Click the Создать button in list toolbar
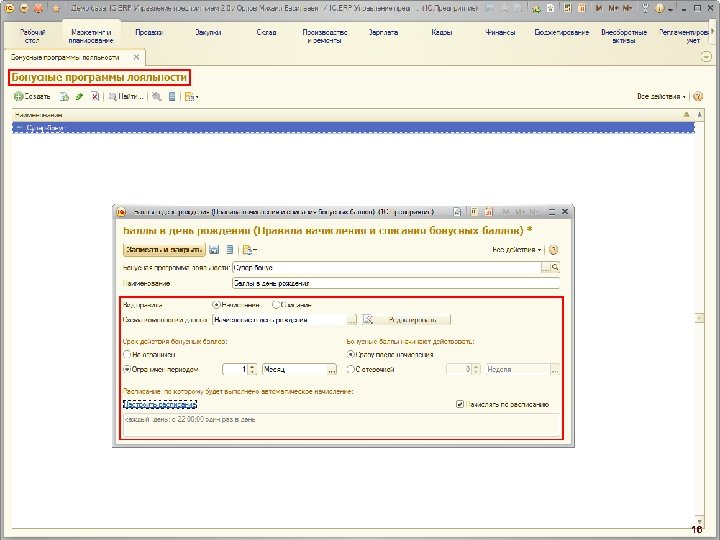 tap(31, 97)
